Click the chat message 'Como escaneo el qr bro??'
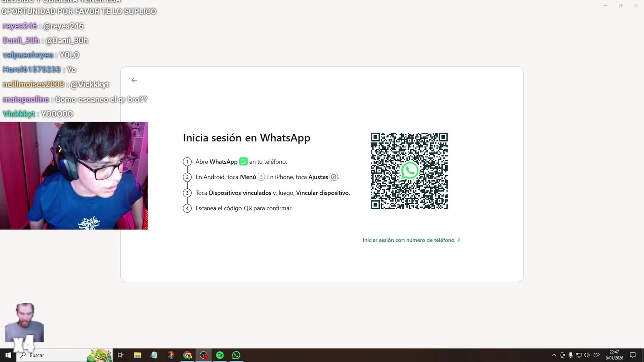The height and width of the screenshot is (362, 644). [101, 100]
